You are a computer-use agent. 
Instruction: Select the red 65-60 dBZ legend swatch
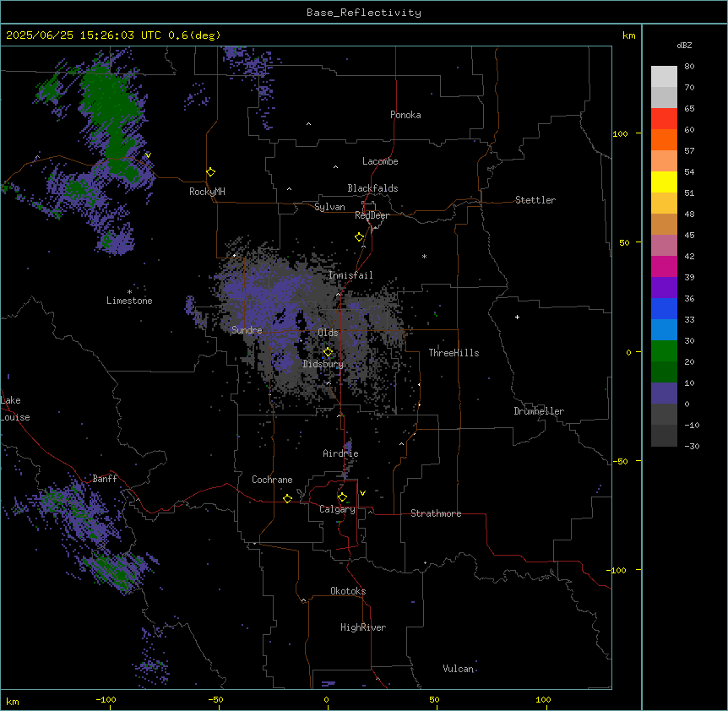[x=664, y=118]
